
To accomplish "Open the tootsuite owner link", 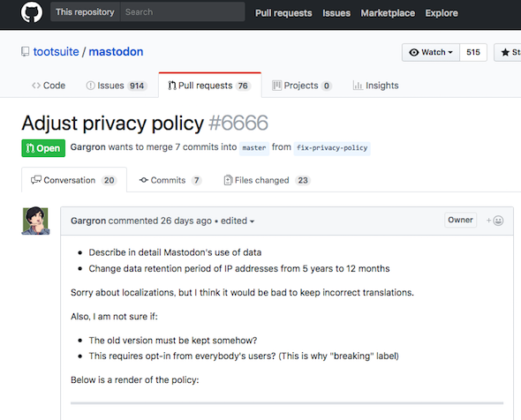I will [57, 52].
